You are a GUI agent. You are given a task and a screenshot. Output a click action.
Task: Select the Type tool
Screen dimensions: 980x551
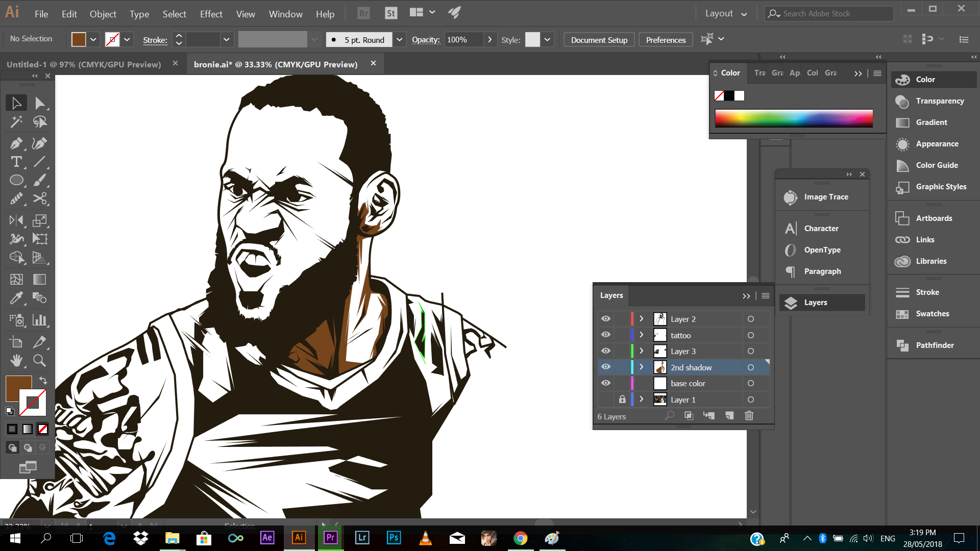16,162
